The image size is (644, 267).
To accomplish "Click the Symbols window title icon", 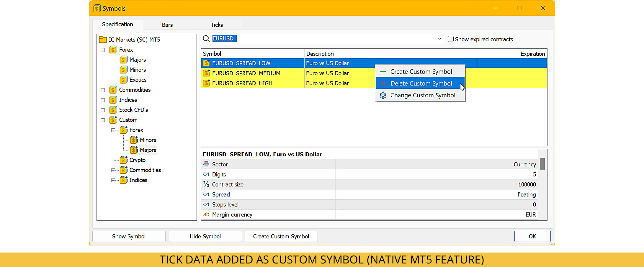I will (97, 8).
